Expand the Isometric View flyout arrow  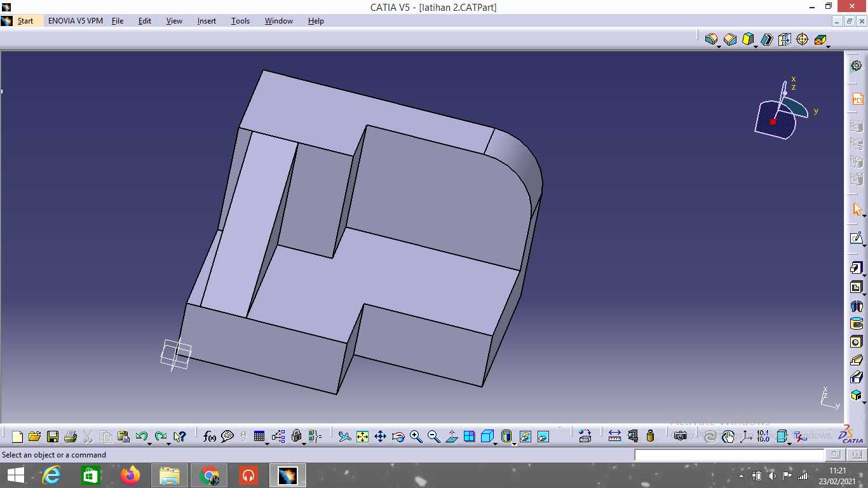click(496, 443)
